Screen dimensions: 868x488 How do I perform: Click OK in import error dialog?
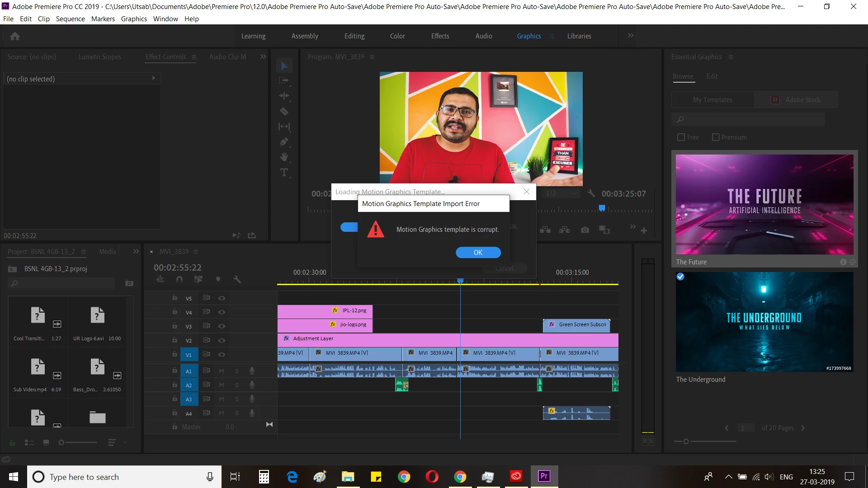tap(478, 253)
